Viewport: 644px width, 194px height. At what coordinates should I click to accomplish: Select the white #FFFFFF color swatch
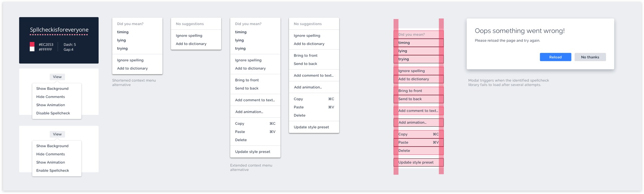32,49
